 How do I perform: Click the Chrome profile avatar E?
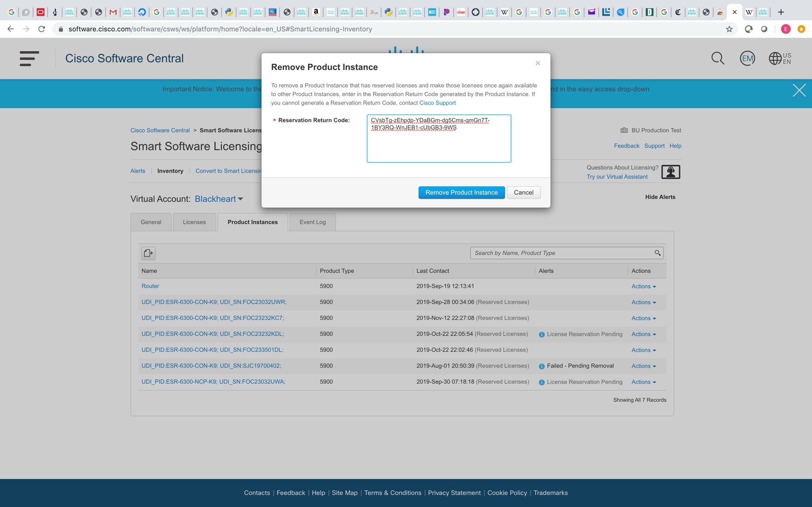tap(786, 29)
